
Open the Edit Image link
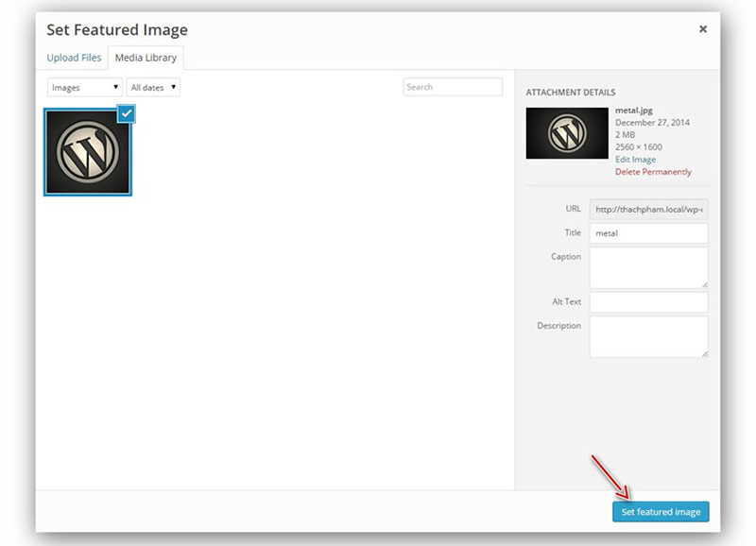[x=635, y=160]
